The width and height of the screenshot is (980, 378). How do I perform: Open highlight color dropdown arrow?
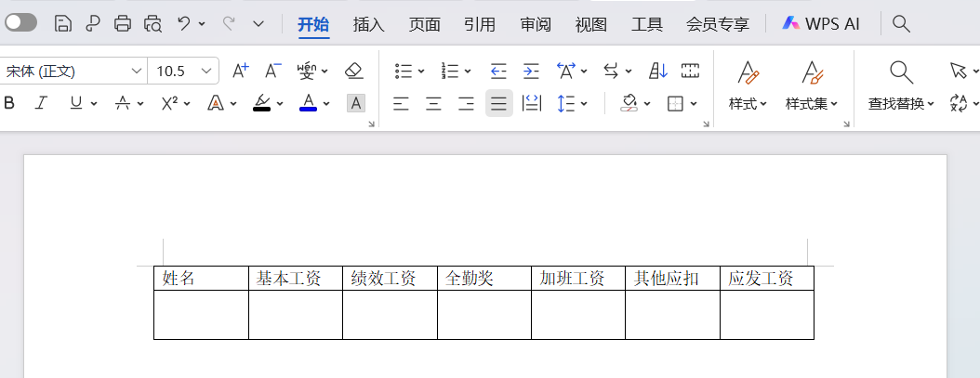279,104
